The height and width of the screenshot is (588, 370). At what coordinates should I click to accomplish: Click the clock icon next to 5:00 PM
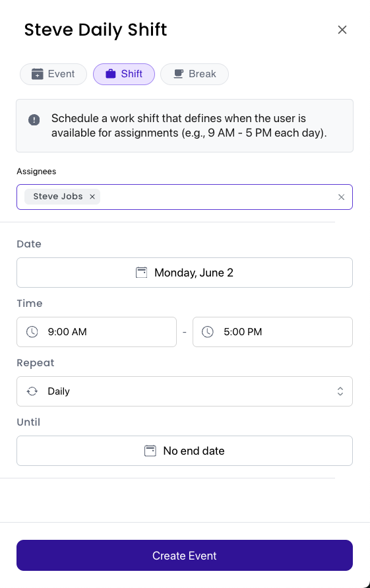207,332
